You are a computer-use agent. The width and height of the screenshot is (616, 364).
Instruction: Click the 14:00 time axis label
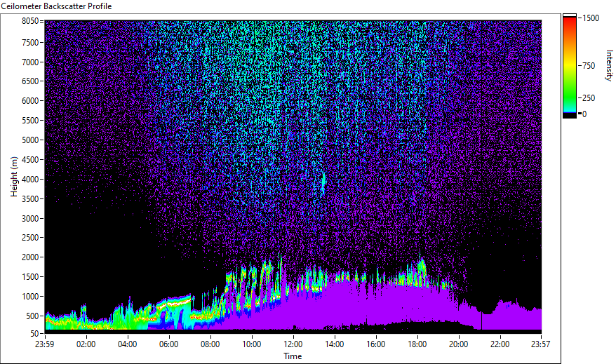[x=335, y=344]
